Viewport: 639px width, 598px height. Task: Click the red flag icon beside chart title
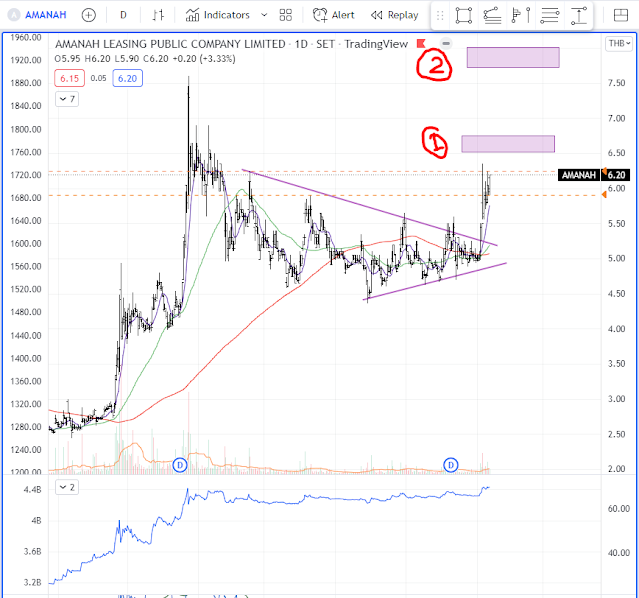pyautogui.click(x=421, y=43)
